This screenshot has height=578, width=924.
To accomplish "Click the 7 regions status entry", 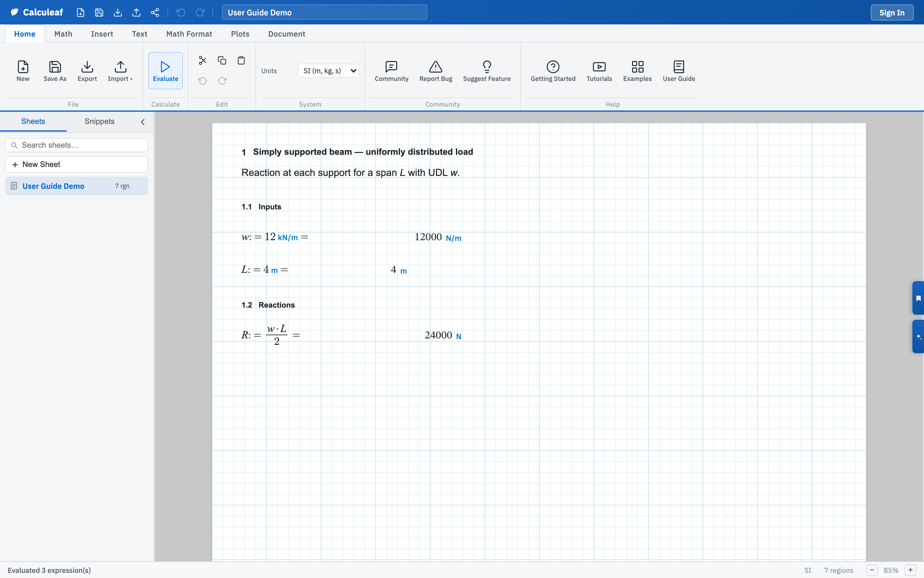I will click(838, 570).
